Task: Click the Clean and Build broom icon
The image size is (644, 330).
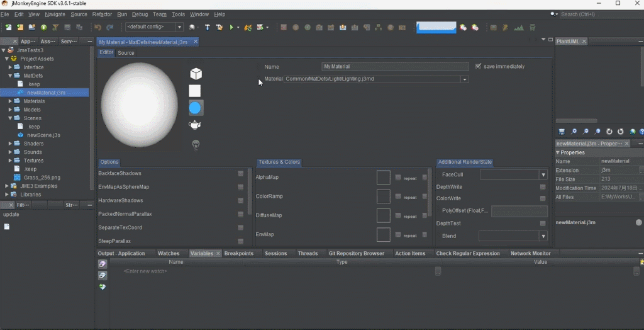Action: pos(219,28)
